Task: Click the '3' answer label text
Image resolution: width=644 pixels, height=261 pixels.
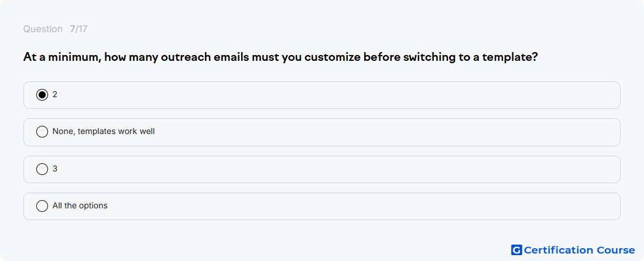Action: coord(55,169)
